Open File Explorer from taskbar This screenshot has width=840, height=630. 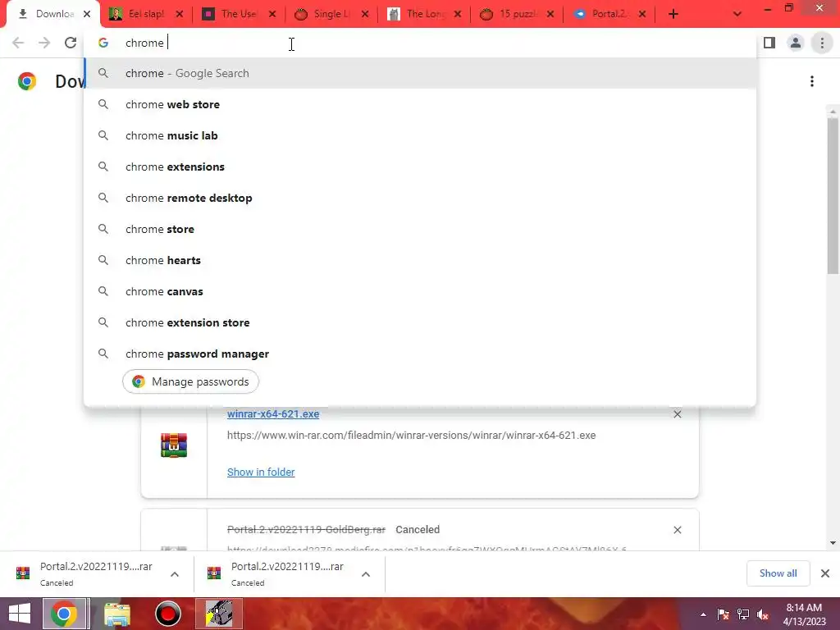point(117,614)
